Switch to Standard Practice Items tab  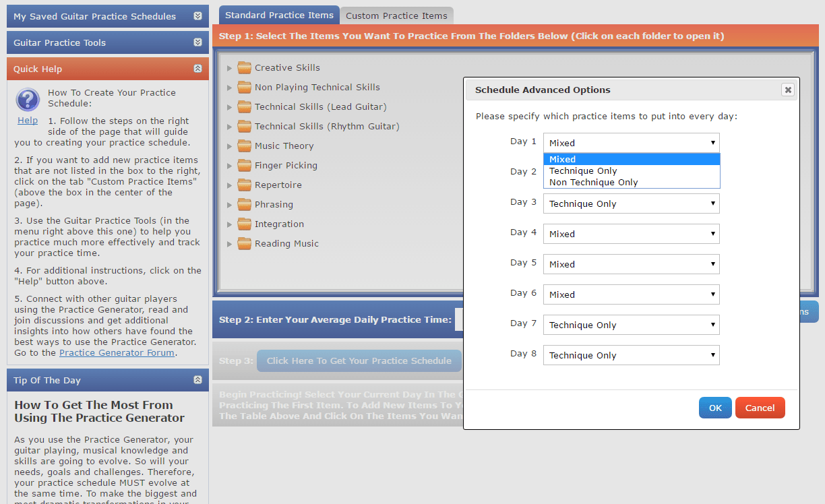click(279, 15)
